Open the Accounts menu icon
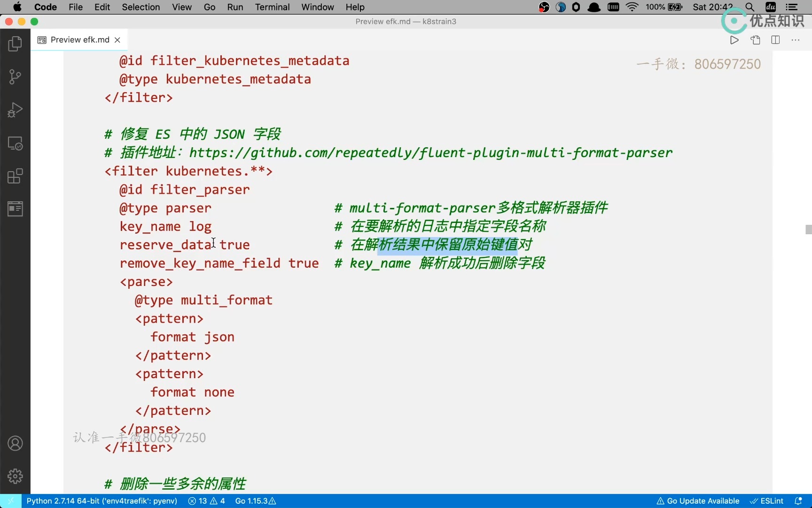812x508 pixels. pyautogui.click(x=15, y=443)
